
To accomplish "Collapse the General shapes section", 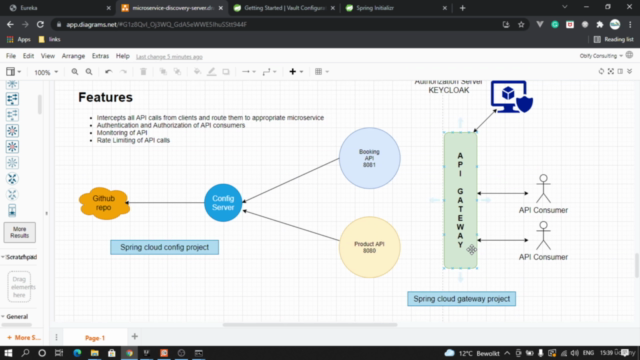I will coord(15,317).
